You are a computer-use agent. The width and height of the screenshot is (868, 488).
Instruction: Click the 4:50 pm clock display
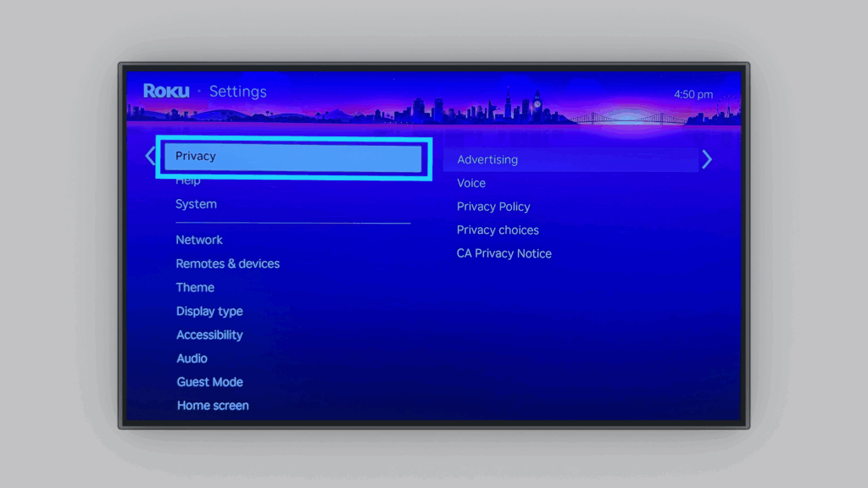click(x=693, y=94)
